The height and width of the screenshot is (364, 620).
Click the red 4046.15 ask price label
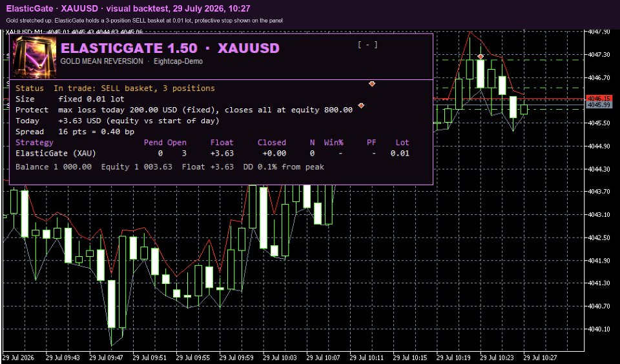click(600, 98)
